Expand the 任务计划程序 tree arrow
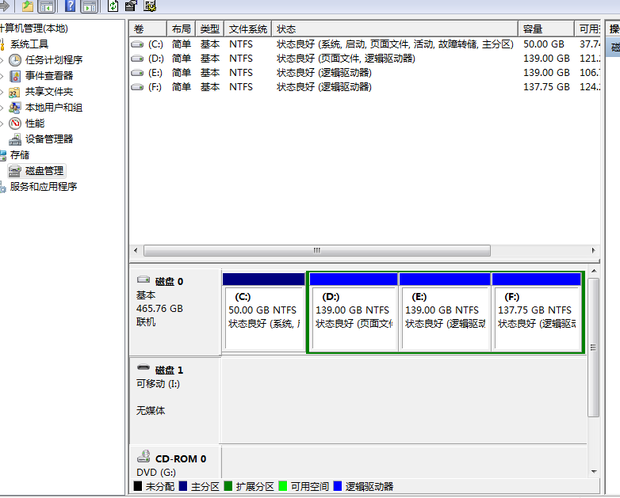620x498 pixels. point(3,60)
